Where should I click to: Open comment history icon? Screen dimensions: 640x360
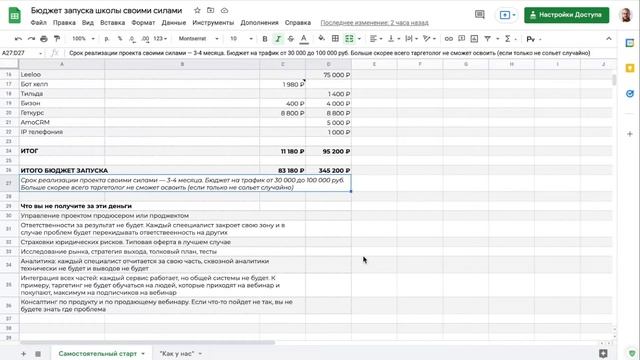[480, 15]
